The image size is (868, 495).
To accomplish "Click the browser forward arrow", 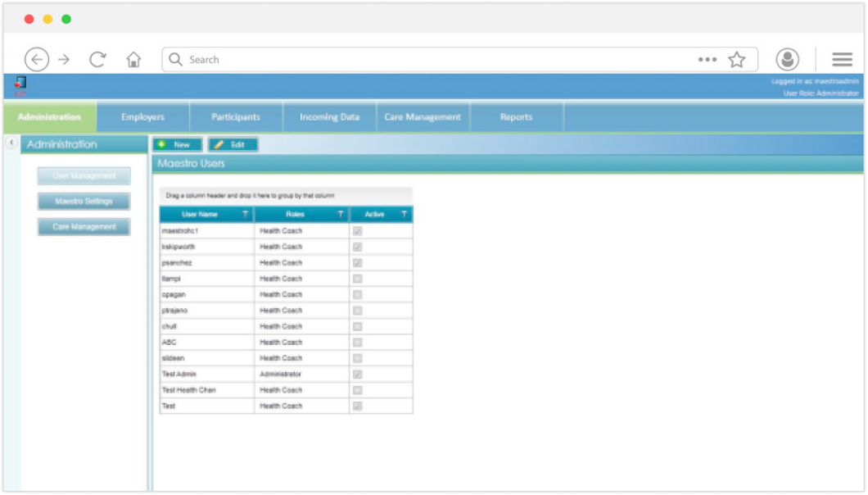I will coord(64,59).
